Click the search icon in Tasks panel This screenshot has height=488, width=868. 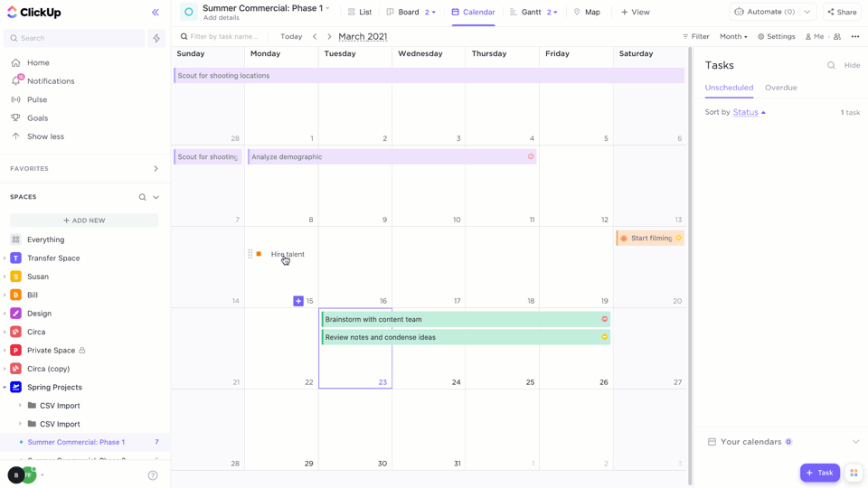tap(831, 65)
